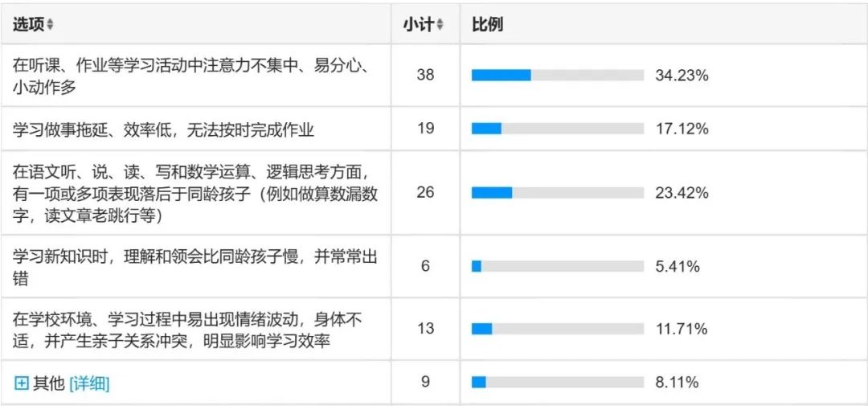Click the 选项 column header text

click(28, 24)
